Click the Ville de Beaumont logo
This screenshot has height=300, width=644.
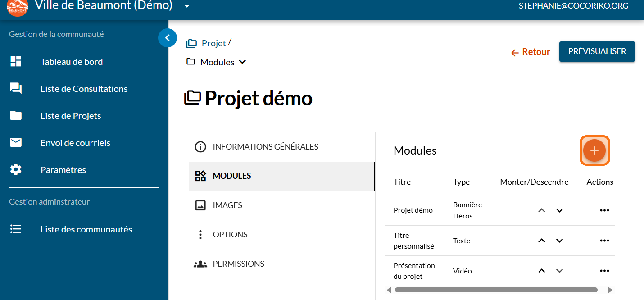click(18, 8)
